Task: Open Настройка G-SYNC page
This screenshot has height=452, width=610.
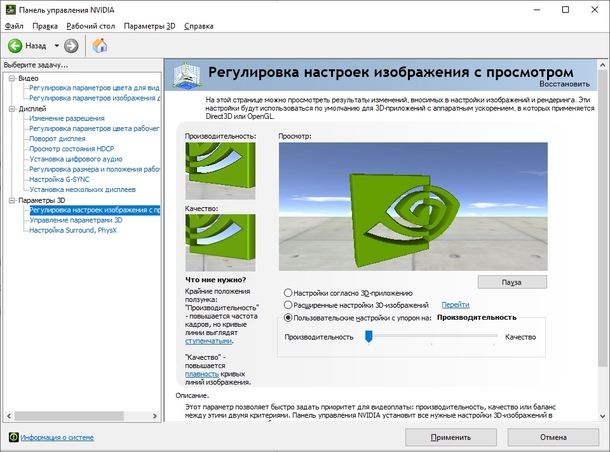Action: 60,179
